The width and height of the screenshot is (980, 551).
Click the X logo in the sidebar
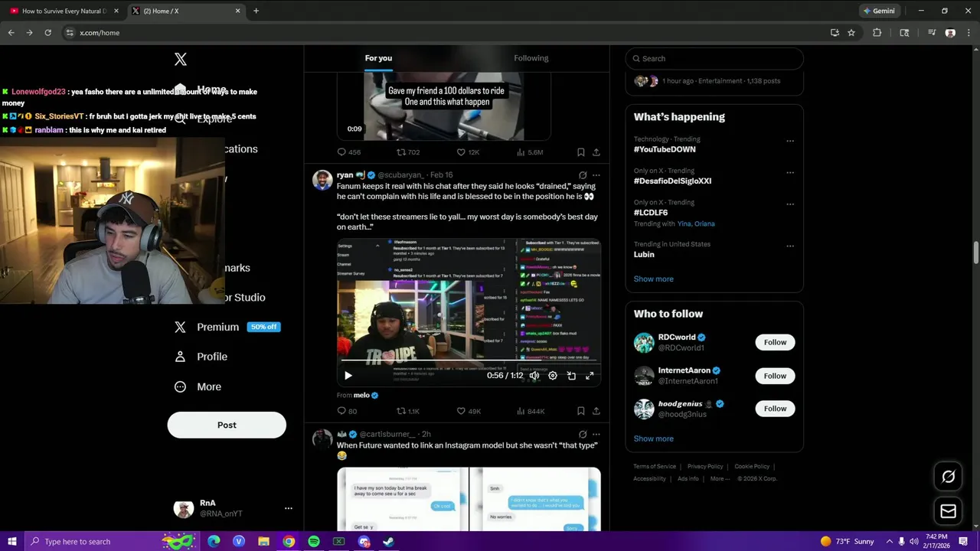point(181,59)
